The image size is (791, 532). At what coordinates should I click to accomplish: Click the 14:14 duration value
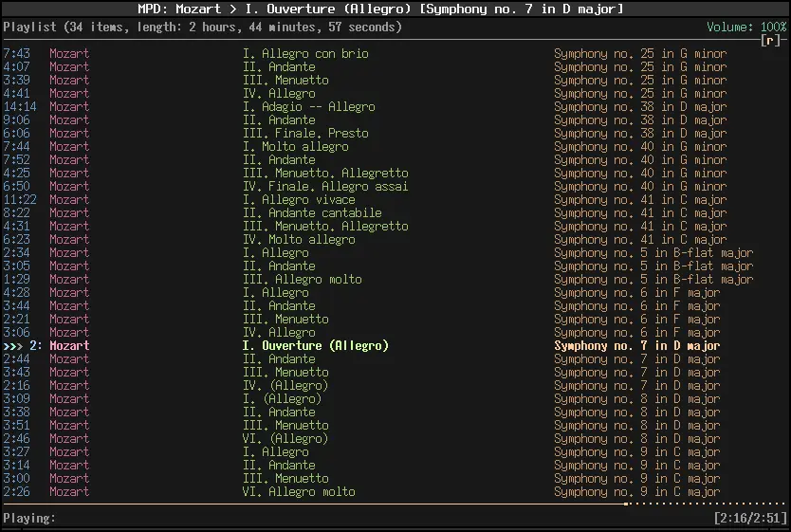tap(20, 106)
